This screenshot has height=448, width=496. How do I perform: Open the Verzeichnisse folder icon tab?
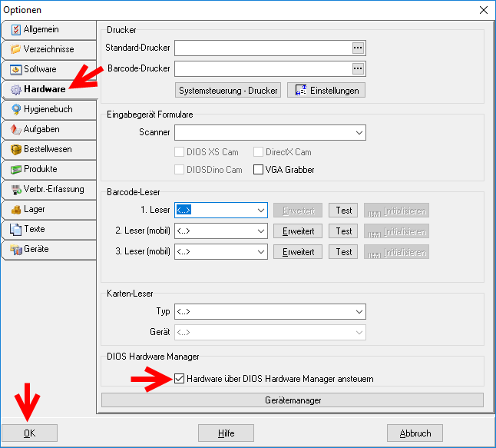[16, 49]
